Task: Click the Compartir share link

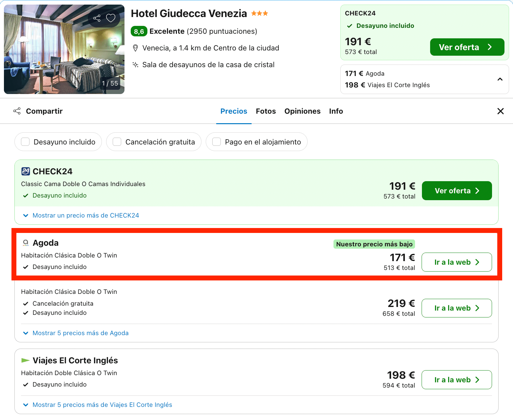Action: click(x=44, y=111)
